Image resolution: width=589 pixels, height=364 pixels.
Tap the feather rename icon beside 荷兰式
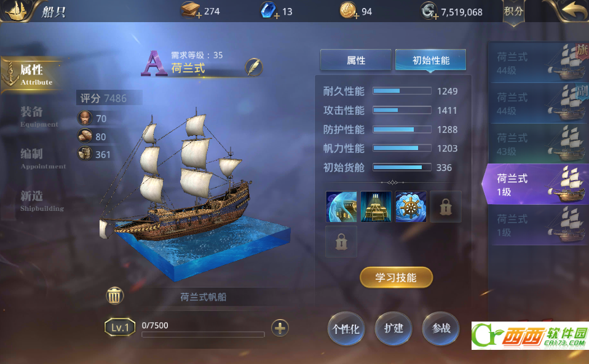253,68
